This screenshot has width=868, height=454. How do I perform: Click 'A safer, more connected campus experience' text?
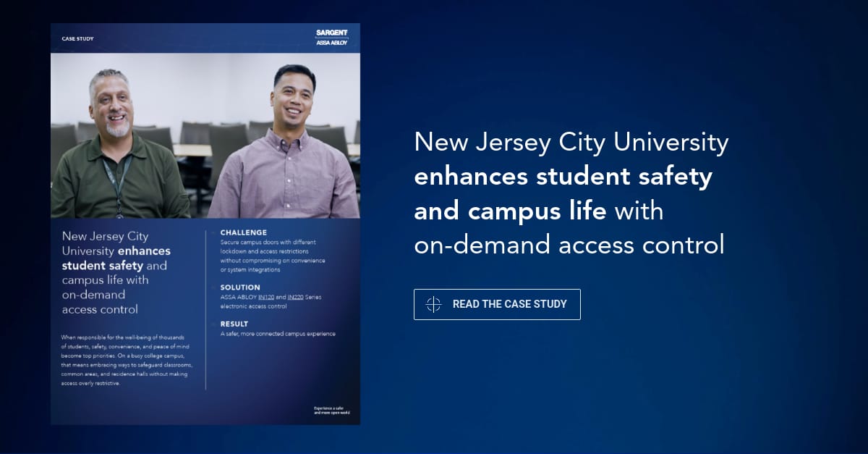click(x=278, y=334)
